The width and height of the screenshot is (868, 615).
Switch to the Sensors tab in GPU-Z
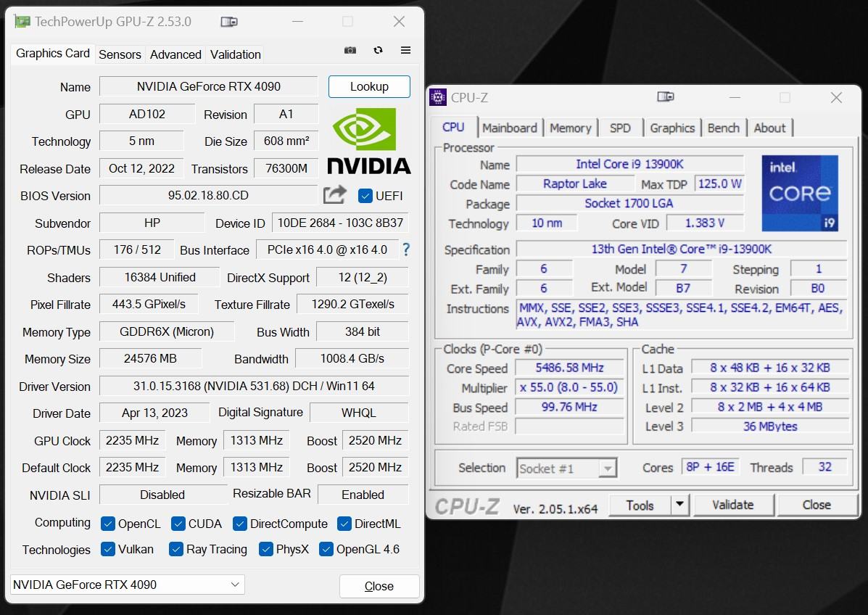click(x=120, y=54)
